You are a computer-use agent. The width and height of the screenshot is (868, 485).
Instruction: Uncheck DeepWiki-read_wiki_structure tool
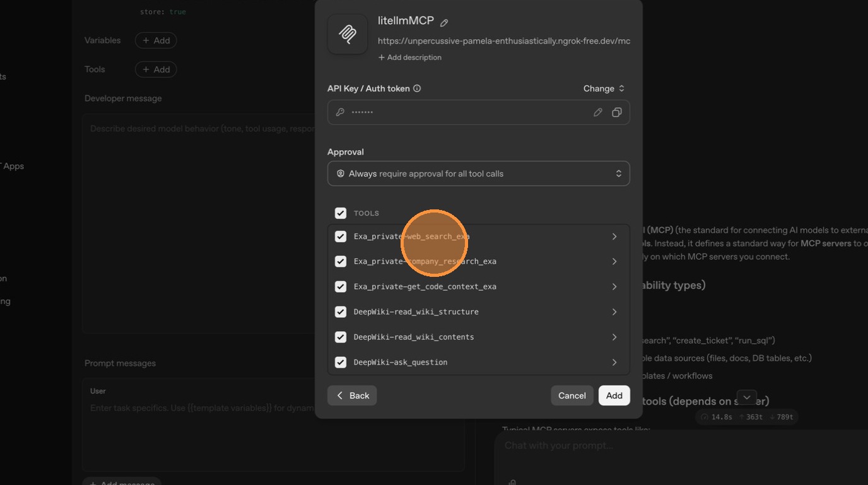(x=341, y=312)
